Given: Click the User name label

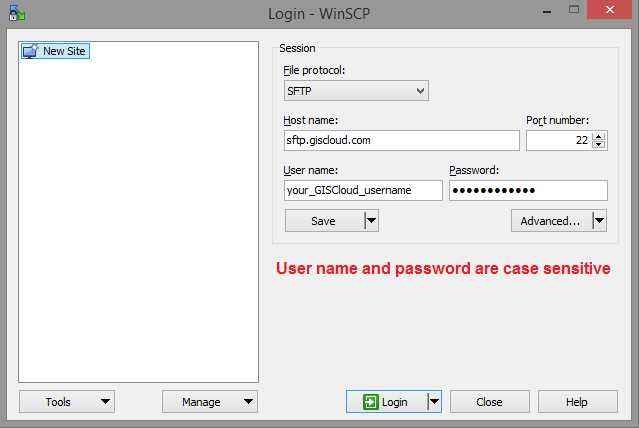Looking at the screenshot, I should coord(311,170).
